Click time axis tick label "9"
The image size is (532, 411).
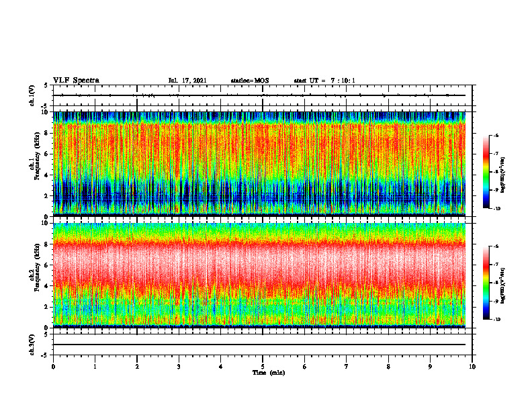pyautogui.click(x=430, y=367)
